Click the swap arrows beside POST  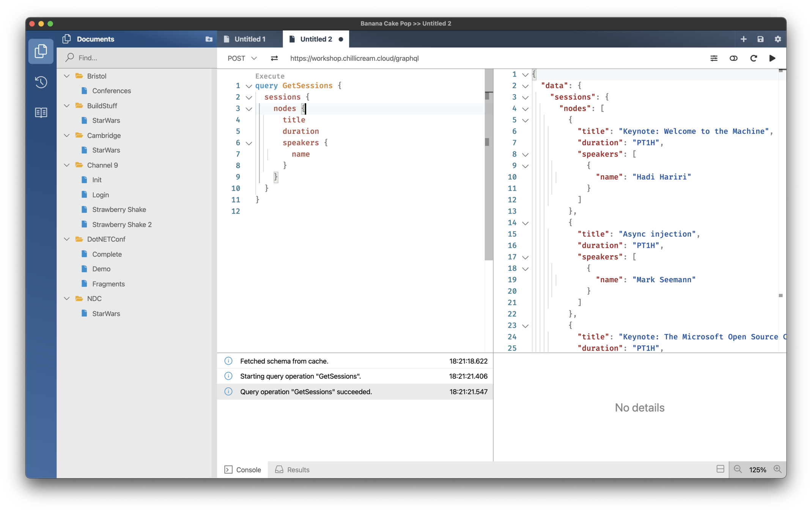click(274, 58)
